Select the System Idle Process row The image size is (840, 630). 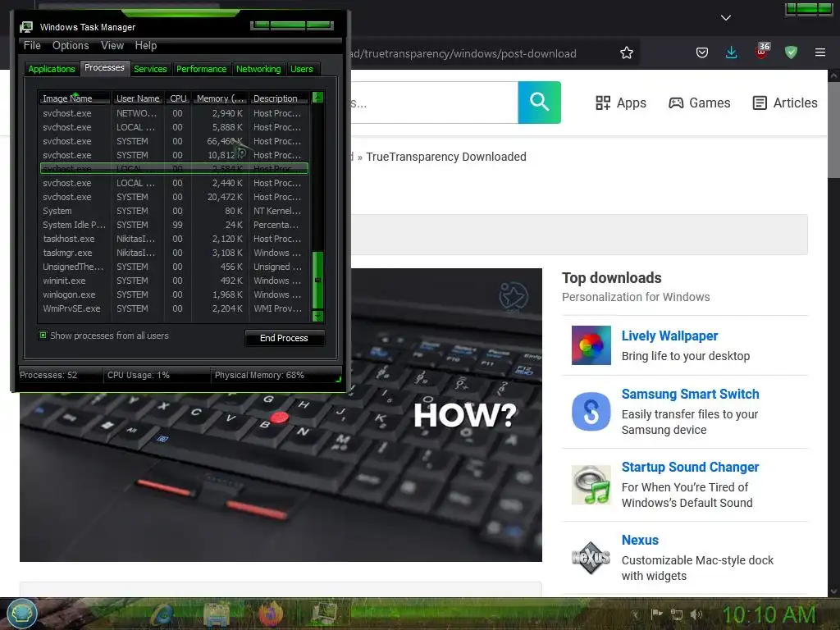pos(174,225)
